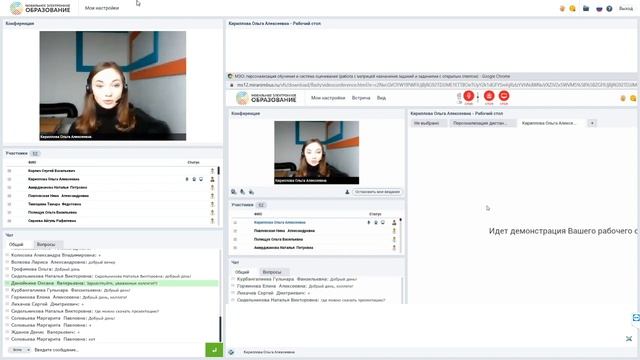Click yellow chat bubble icon in shared-desktop toolbar
The width and height of the screenshot is (640, 360).
tap(633, 98)
